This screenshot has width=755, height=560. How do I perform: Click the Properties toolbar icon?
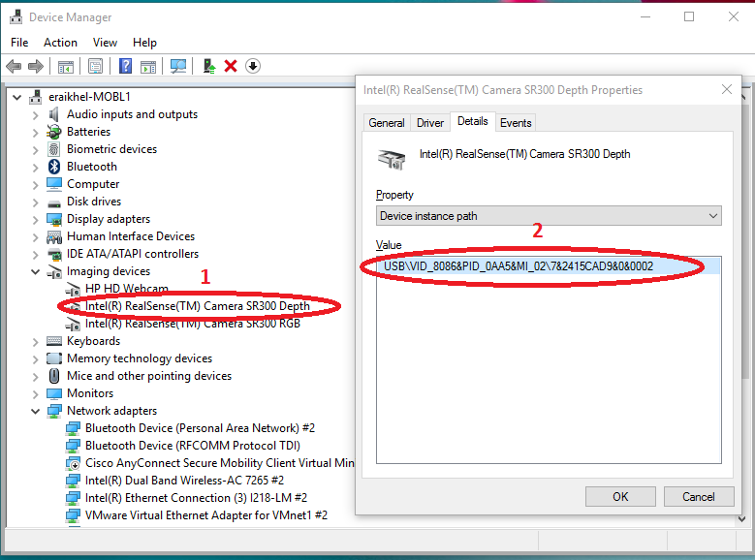point(95,66)
